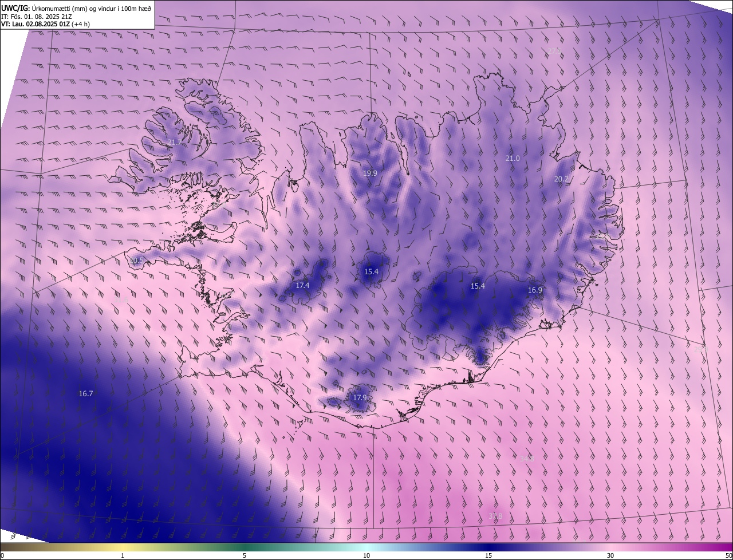Screen dimensions: 733x560
Task: Click the faint 37.8 value in the southern sea
Action: (495, 516)
